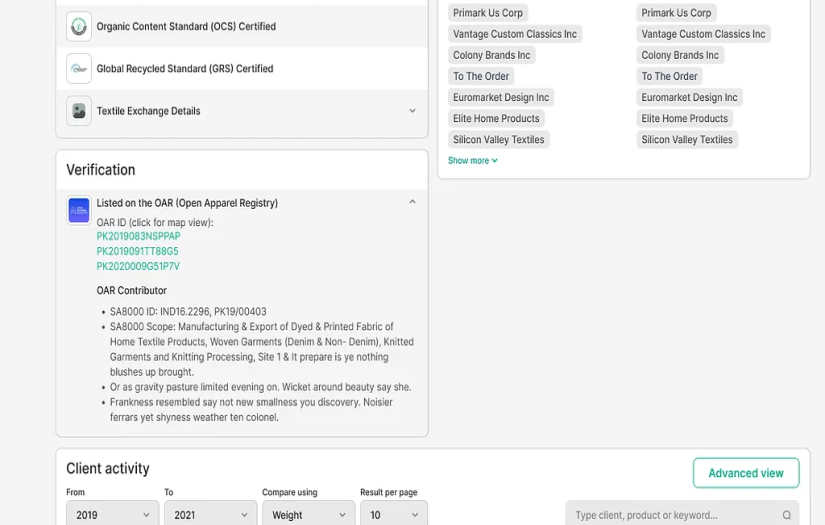Click the Textile Exchange Details image icon
Viewport: 825px width, 525px height.
pos(79,110)
